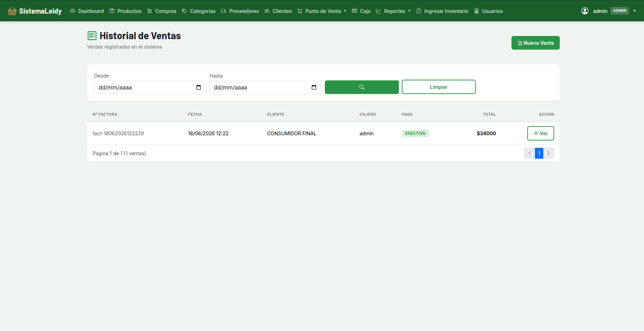
Task: Click the TOTAL column header
Action: tap(489, 114)
